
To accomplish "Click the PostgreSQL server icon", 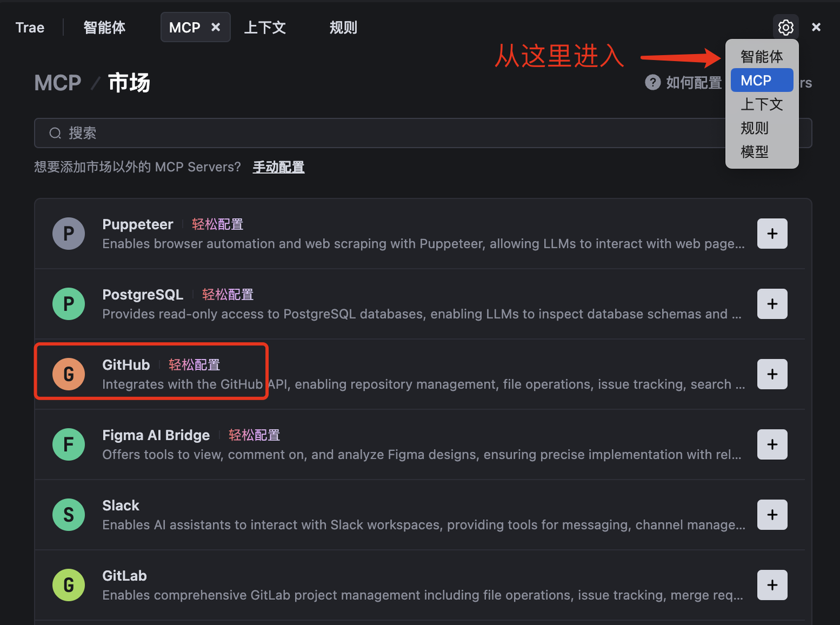I will coord(68,303).
